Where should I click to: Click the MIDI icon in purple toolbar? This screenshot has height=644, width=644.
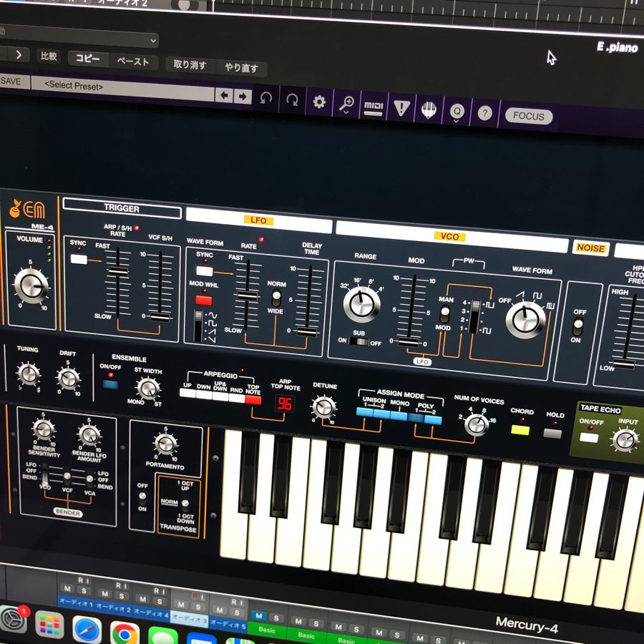coord(374,107)
